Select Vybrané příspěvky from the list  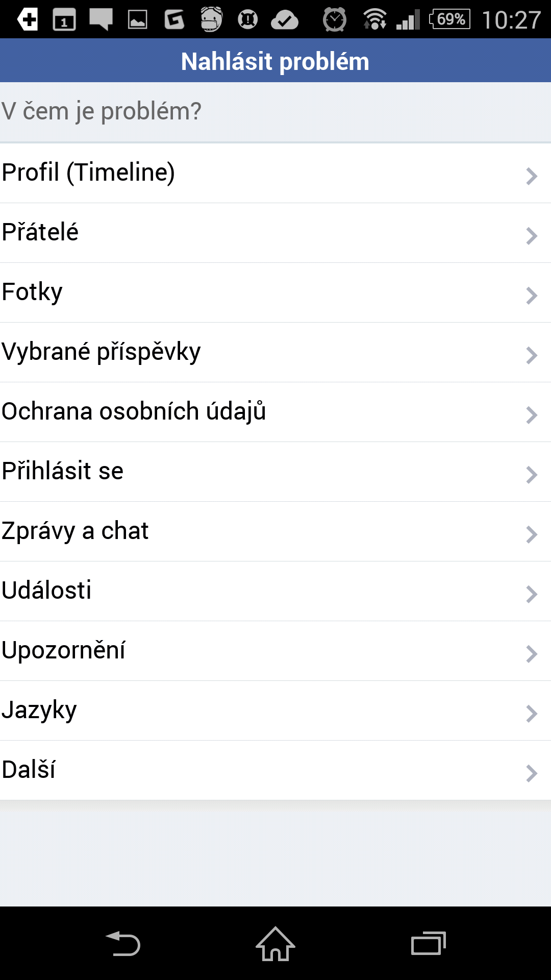point(275,353)
